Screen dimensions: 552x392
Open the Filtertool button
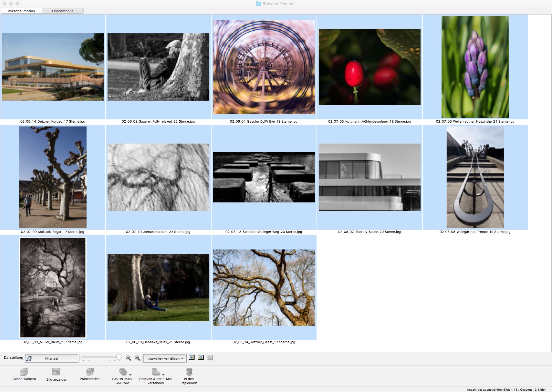(52, 358)
